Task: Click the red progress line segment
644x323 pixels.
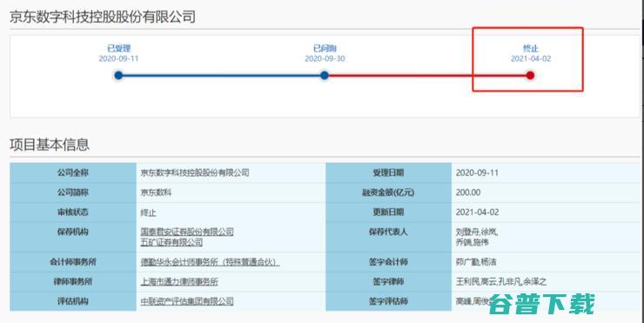Action: pyautogui.click(x=427, y=75)
